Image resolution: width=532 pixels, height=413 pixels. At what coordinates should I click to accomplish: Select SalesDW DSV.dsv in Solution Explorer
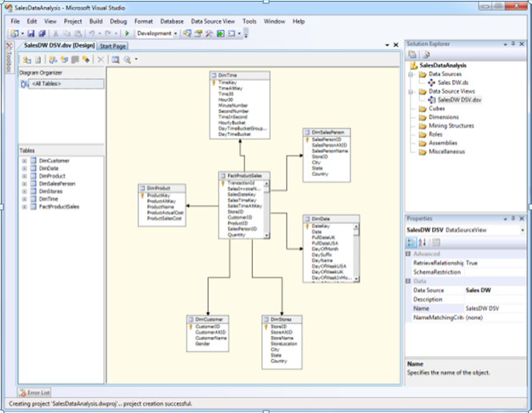point(459,100)
